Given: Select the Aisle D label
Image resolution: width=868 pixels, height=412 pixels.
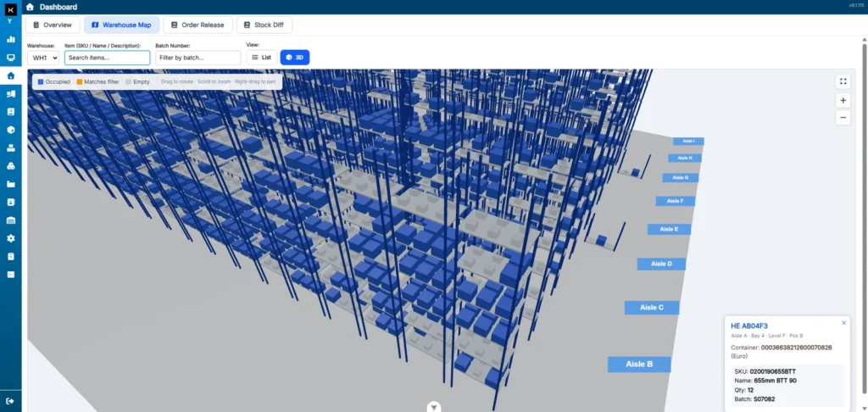Looking at the screenshot, I should [x=661, y=264].
